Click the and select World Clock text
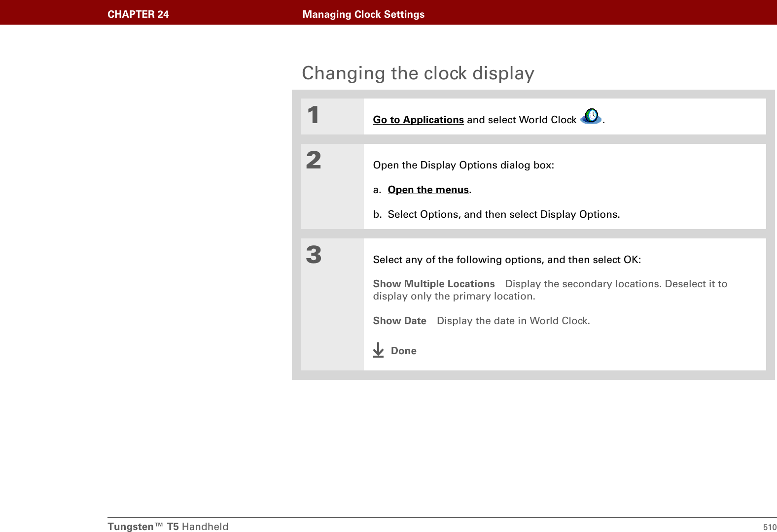 click(522, 120)
